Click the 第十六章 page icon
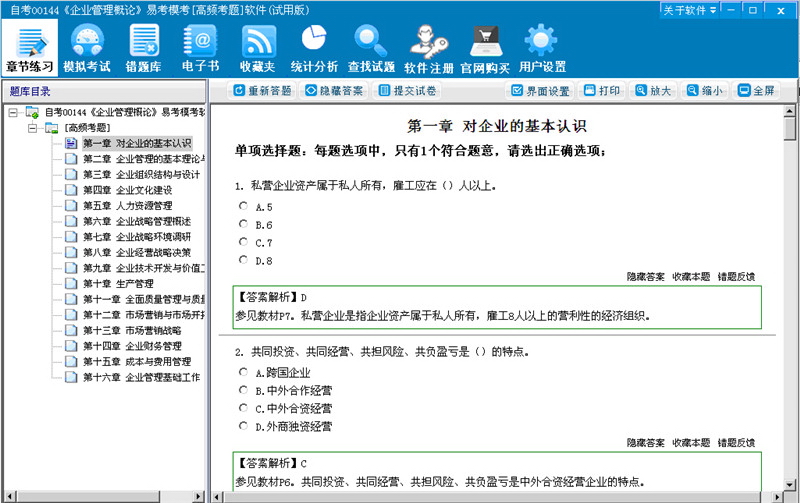This screenshot has width=800, height=503. [71, 377]
